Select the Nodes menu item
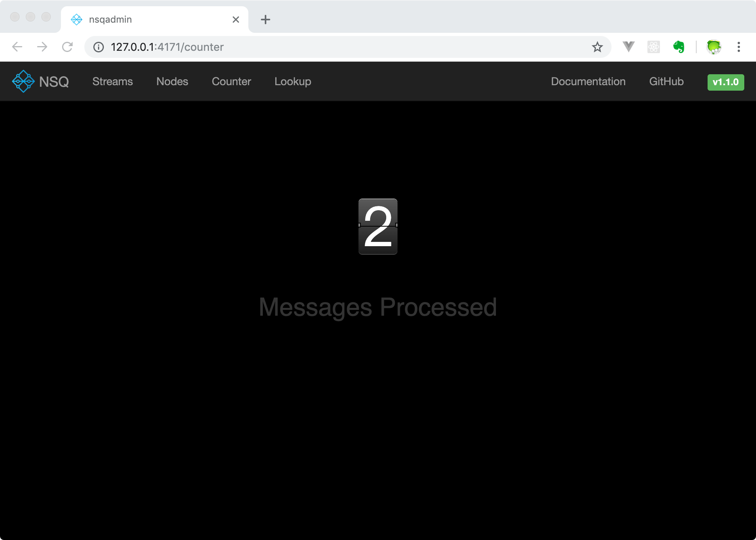Image resolution: width=756 pixels, height=540 pixels. coord(172,81)
